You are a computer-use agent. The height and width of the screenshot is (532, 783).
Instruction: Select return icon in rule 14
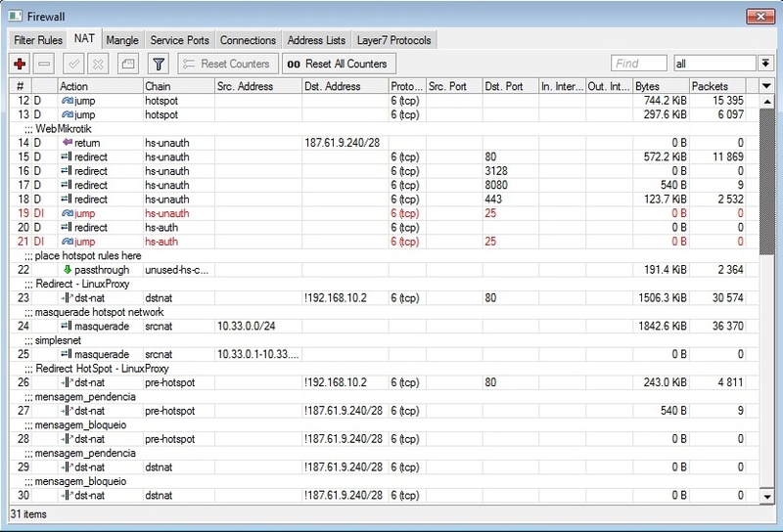tap(67, 143)
